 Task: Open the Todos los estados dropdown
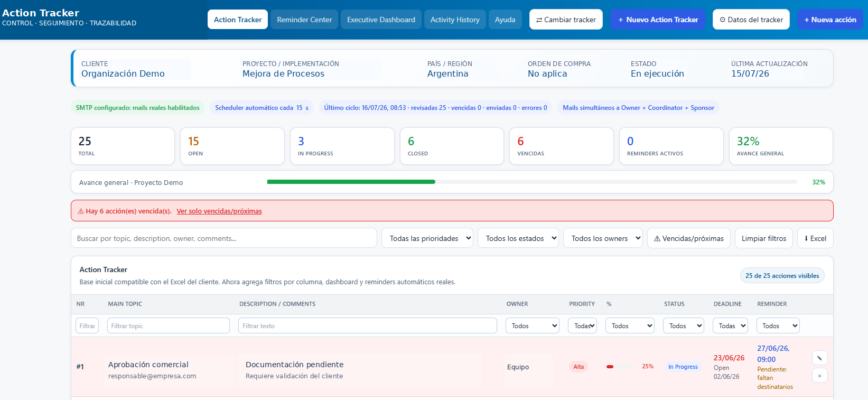pyautogui.click(x=518, y=238)
